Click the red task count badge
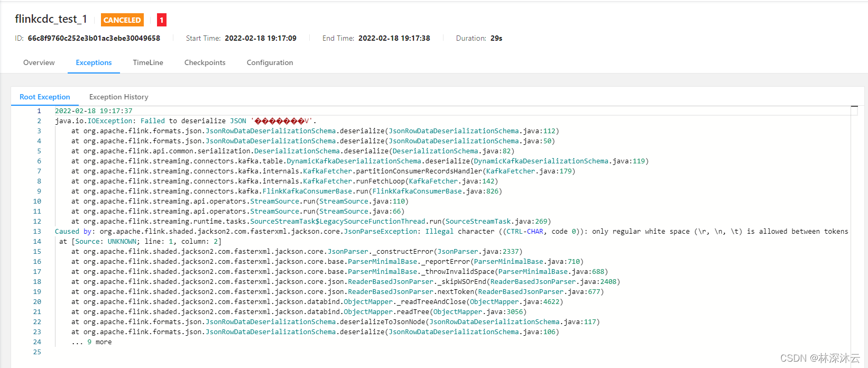The height and width of the screenshot is (368, 868). click(x=162, y=20)
